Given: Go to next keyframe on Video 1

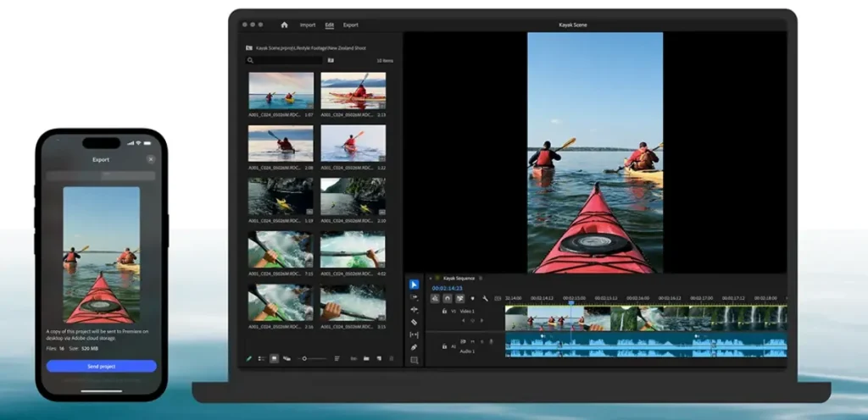Looking at the screenshot, I should tap(481, 321).
